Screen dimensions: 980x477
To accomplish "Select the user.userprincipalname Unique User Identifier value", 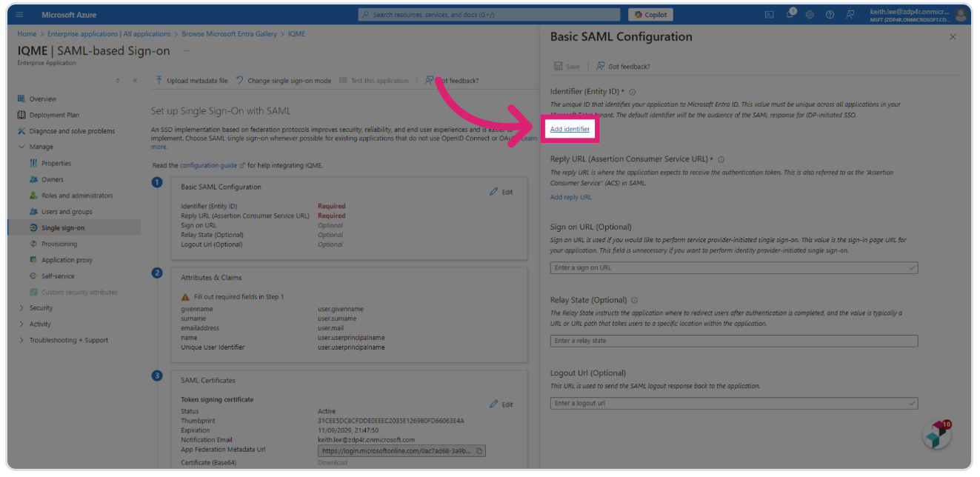I will pos(351,347).
